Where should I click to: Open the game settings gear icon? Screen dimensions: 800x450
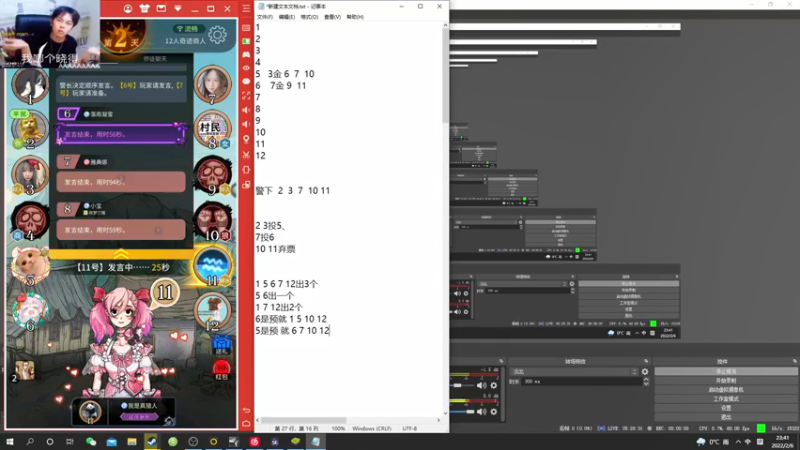217,35
